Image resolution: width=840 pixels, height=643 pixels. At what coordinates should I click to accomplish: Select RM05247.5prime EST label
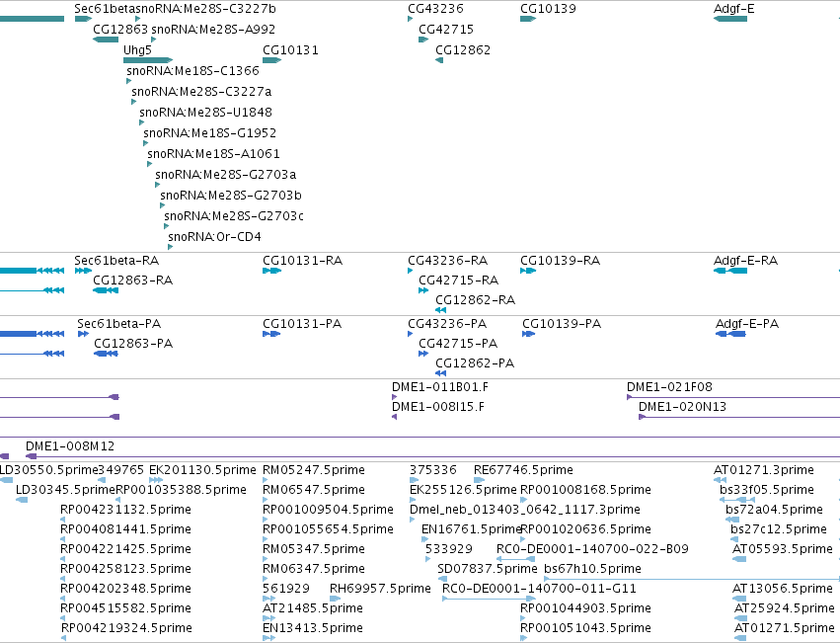point(314,470)
